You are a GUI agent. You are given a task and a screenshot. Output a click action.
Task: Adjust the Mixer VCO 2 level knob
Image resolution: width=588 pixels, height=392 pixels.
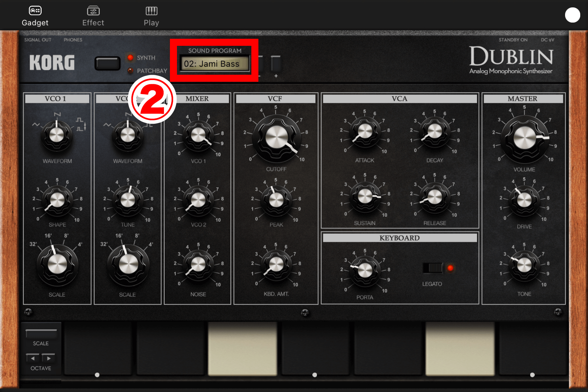point(198,200)
